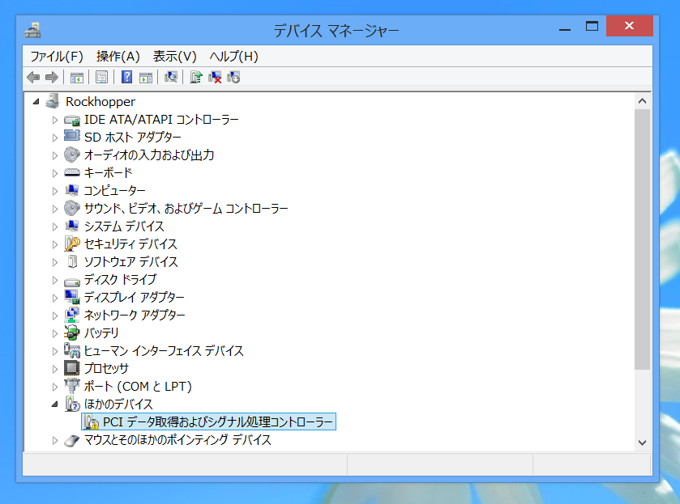Expand マウスとそのほかのポインティング デバイス node
This screenshot has width=680, height=504.
point(55,440)
